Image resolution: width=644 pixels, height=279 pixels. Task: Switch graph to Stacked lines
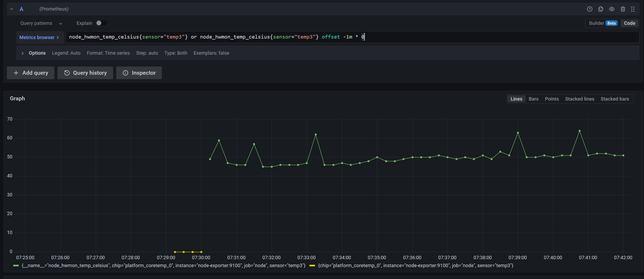point(579,99)
